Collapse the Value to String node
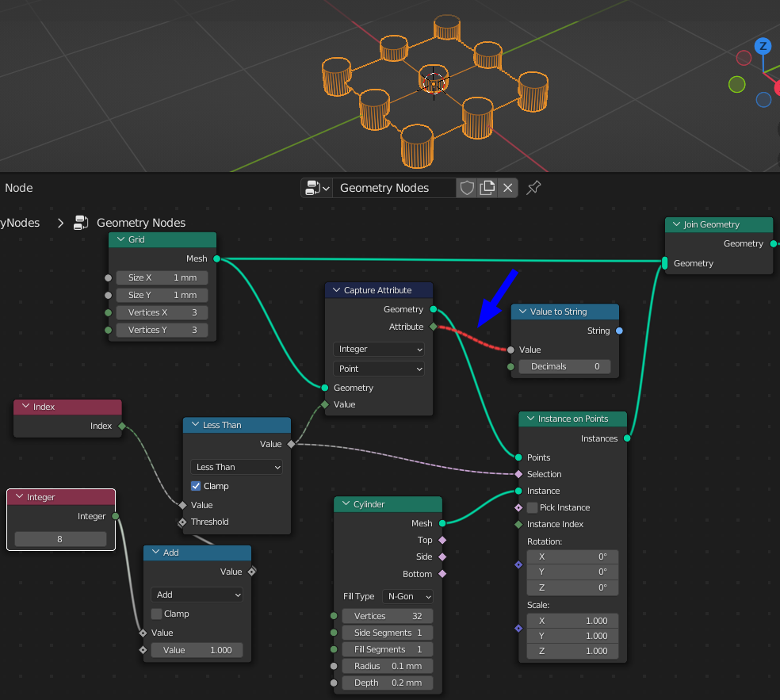780x700 pixels. [x=523, y=312]
